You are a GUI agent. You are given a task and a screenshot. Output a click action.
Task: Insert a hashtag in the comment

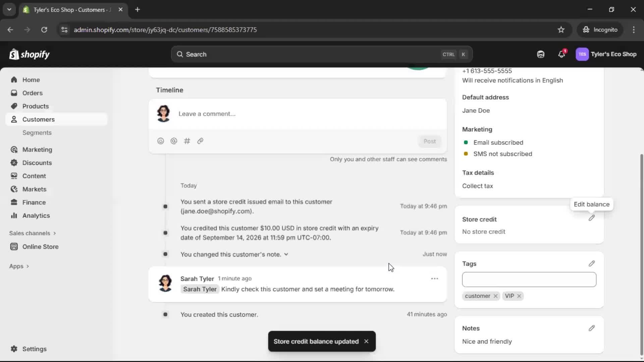[187, 141]
